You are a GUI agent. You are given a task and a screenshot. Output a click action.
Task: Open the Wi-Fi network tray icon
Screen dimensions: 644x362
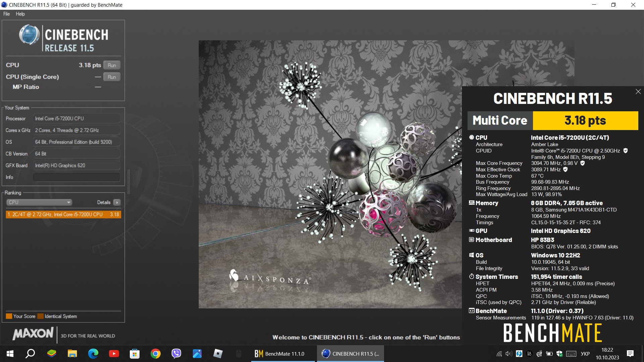pyautogui.click(x=499, y=354)
